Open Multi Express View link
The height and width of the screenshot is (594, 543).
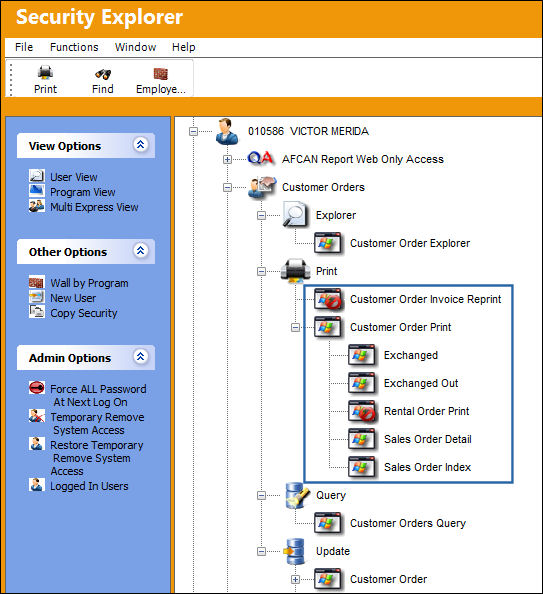coord(94,207)
